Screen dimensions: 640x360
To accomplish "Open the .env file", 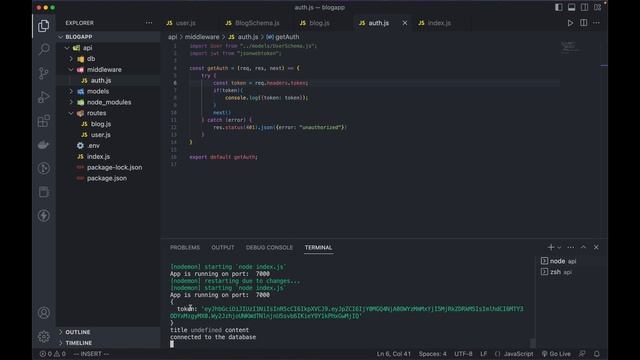I will click(108, 146).
